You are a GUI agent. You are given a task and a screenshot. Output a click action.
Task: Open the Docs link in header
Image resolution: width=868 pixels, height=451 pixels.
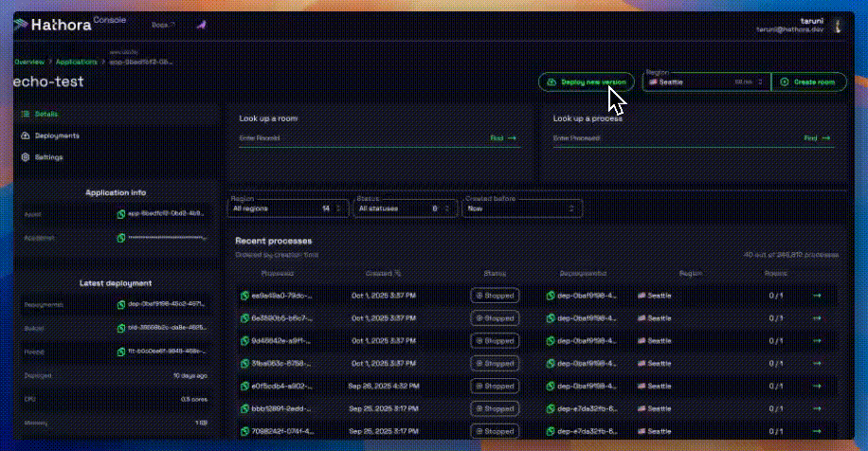pyautogui.click(x=163, y=25)
